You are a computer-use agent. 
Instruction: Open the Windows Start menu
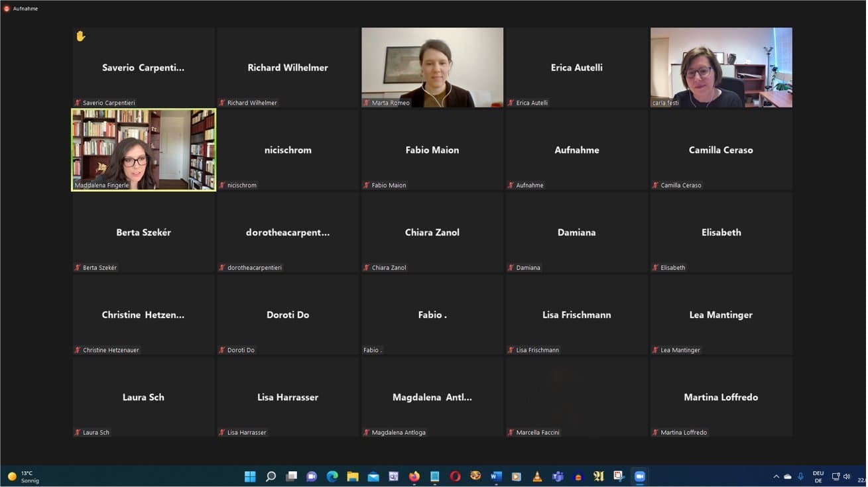[250, 476]
